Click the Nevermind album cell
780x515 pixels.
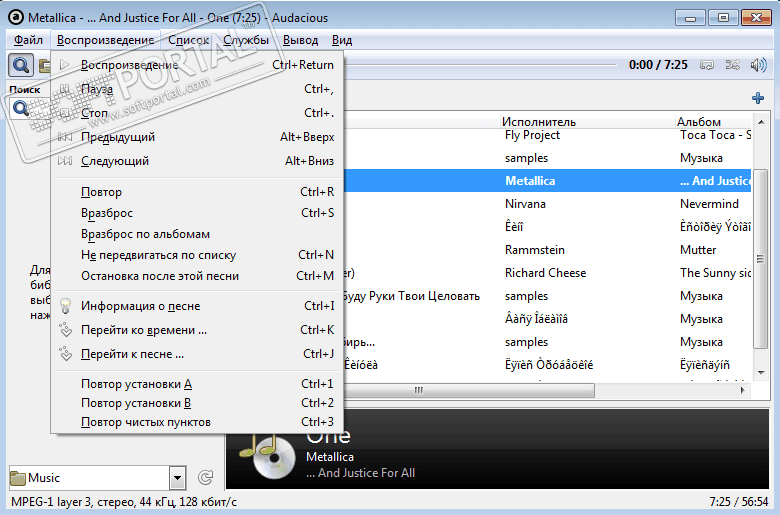[709, 204]
